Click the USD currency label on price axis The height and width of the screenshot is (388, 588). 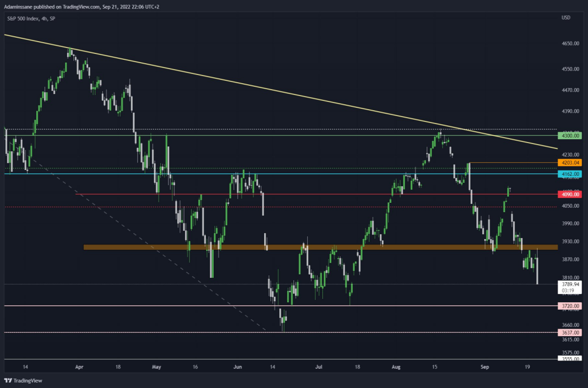pyautogui.click(x=566, y=18)
